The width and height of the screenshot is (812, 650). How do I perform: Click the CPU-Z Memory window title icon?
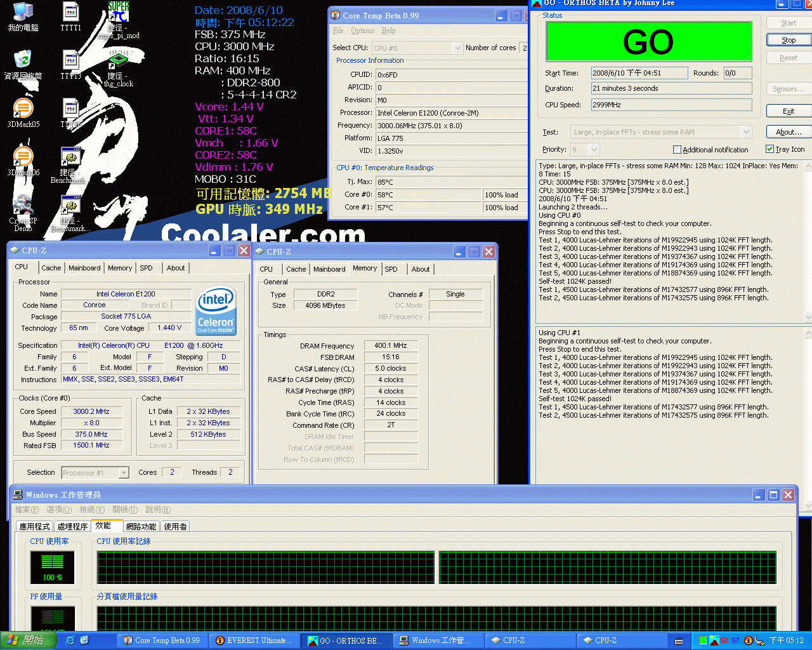pyautogui.click(x=259, y=251)
